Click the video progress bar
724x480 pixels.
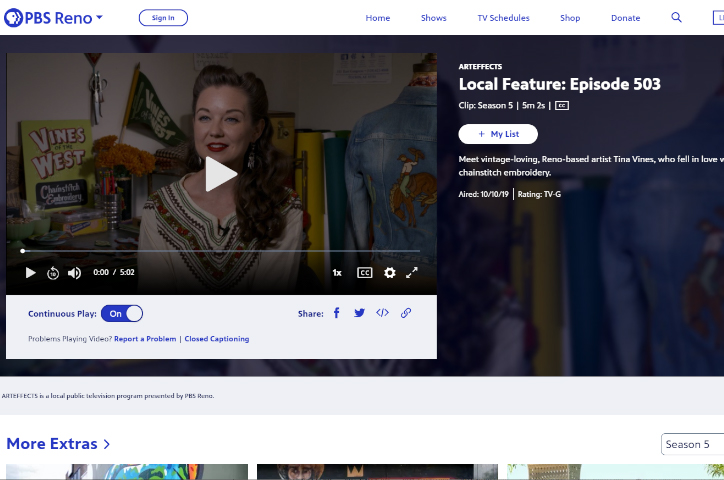pos(221,251)
